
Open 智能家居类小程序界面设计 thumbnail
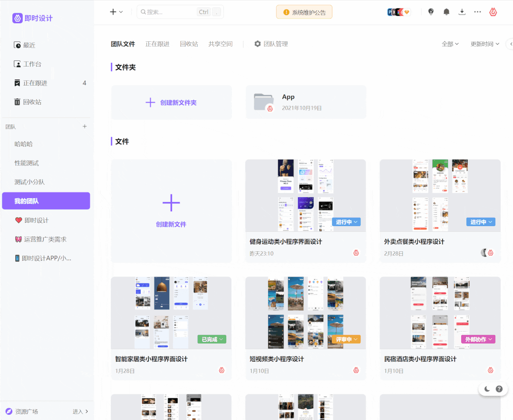[x=171, y=313]
